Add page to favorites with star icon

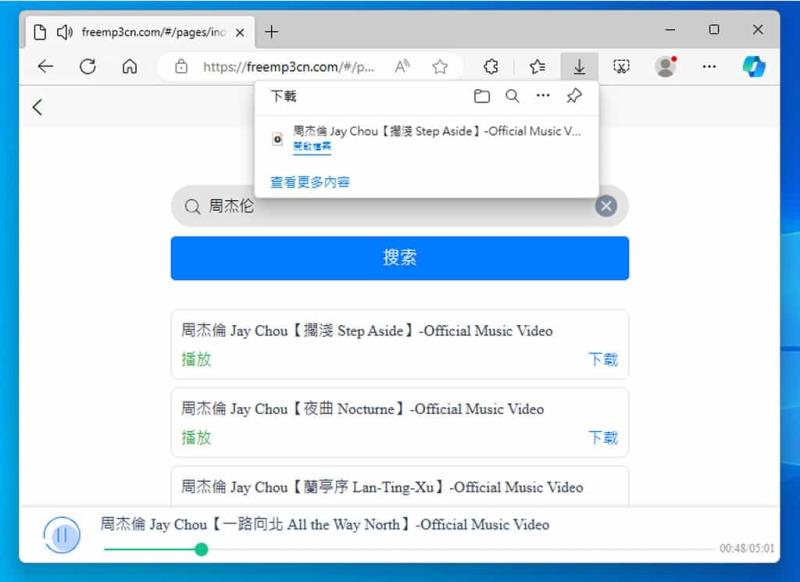coord(440,66)
